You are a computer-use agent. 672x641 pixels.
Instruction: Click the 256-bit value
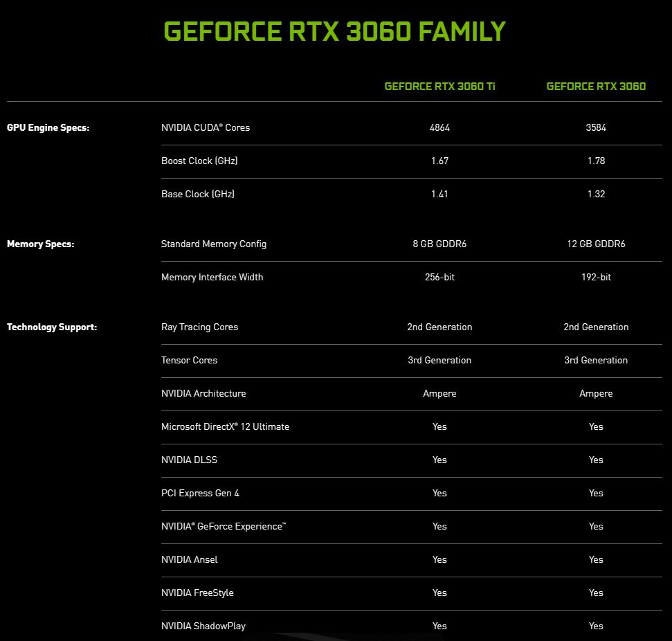[x=439, y=277]
